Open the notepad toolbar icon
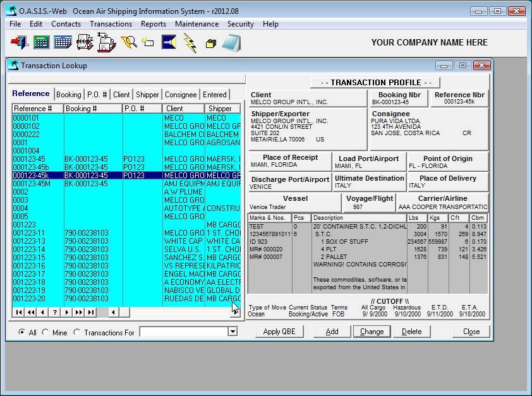Image resolution: width=532 pixels, height=396 pixels. pos(231,42)
